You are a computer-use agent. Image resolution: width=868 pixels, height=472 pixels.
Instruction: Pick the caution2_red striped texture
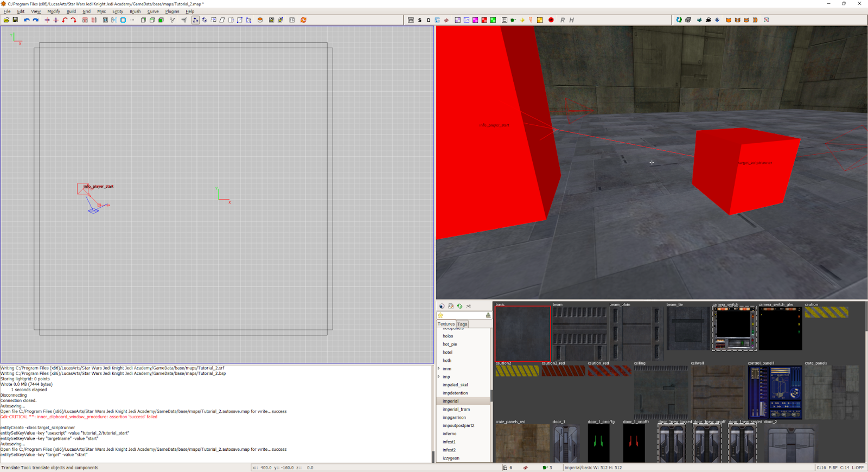pyautogui.click(x=564, y=371)
